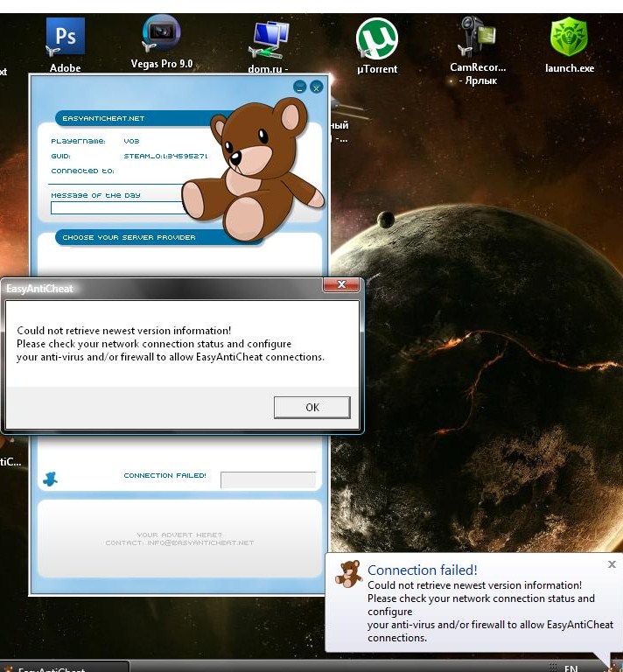The image size is (623, 672).
Task: Click the EN language indicator in the taskbar
Action: (570, 668)
